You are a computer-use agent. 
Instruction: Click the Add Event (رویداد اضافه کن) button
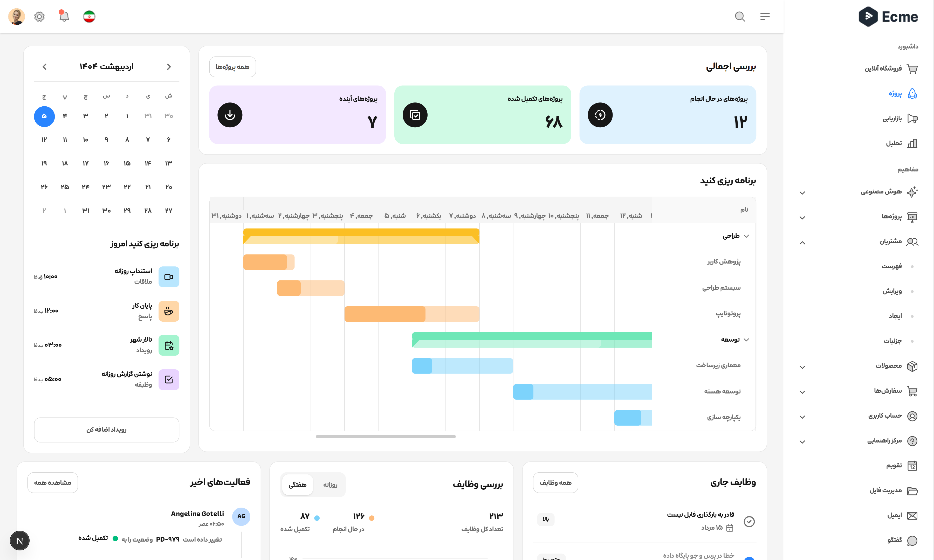coord(106,430)
